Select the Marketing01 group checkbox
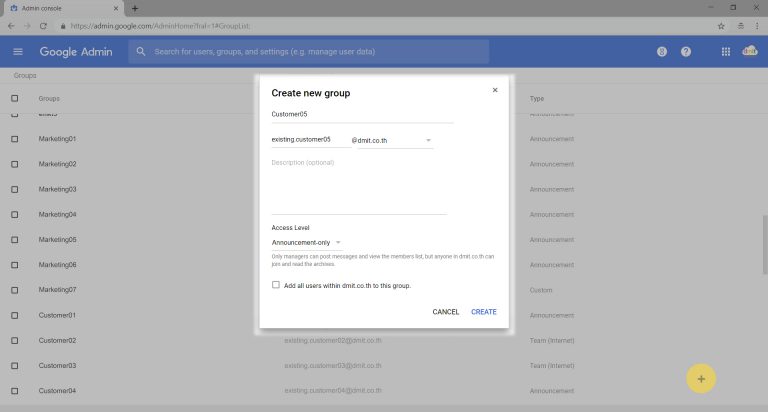 15,139
